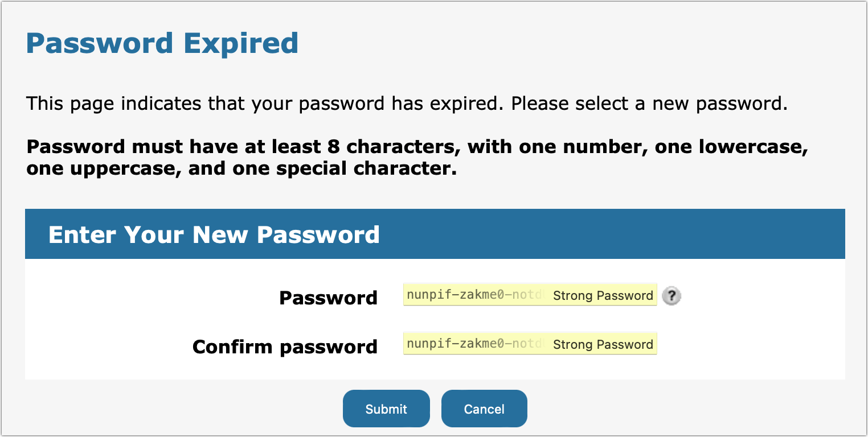Screen dimensions: 868x437
Task: Click the 'Enter Your New Password' header bar
Action: click(215, 234)
